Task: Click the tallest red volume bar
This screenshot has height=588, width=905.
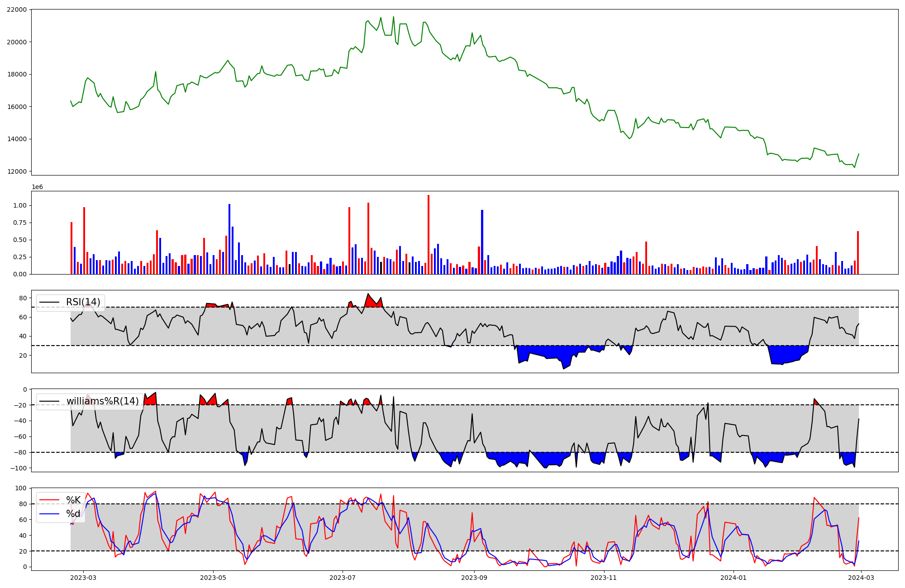Action: (x=429, y=235)
